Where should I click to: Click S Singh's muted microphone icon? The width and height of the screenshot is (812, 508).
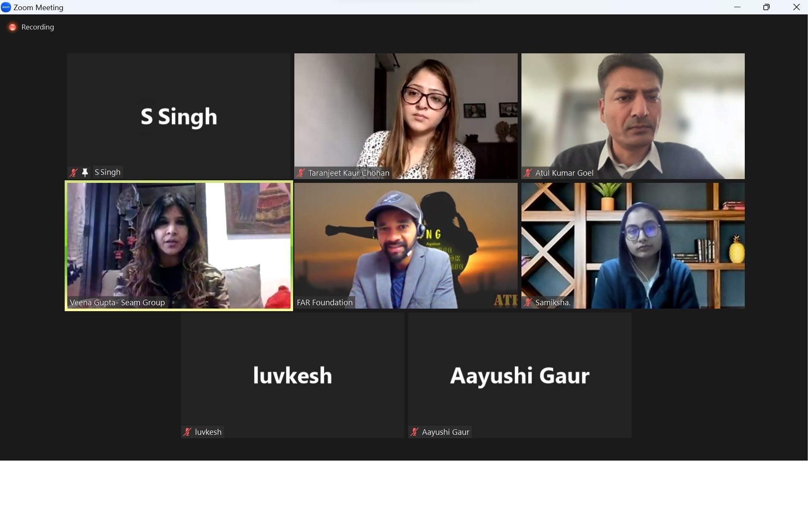[74, 173]
